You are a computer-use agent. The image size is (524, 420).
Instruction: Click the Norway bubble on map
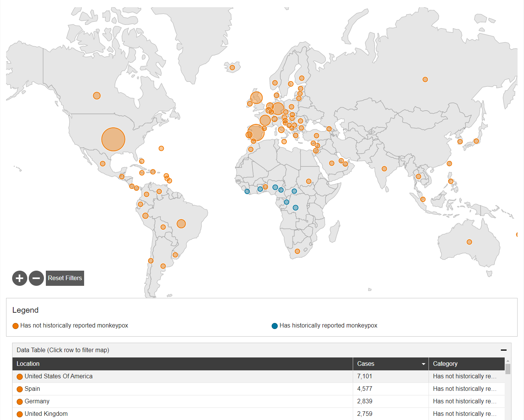pos(275,83)
